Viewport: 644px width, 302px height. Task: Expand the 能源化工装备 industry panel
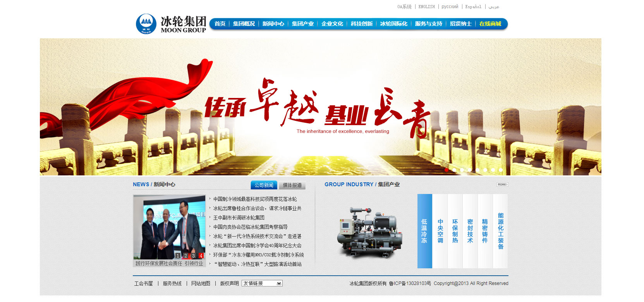coord(500,231)
